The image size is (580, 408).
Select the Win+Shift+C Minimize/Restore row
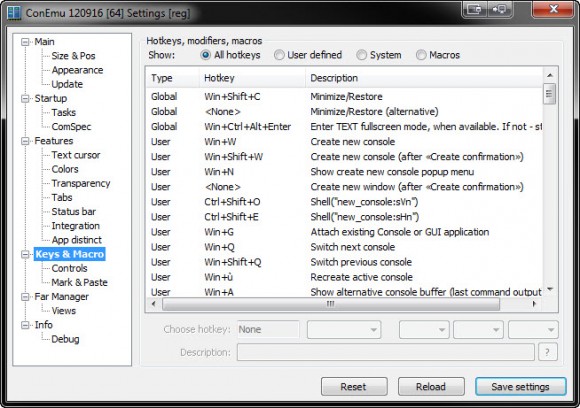tap(344, 97)
